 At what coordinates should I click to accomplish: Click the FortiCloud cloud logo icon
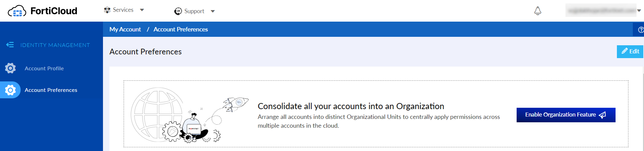pos(17,11)
